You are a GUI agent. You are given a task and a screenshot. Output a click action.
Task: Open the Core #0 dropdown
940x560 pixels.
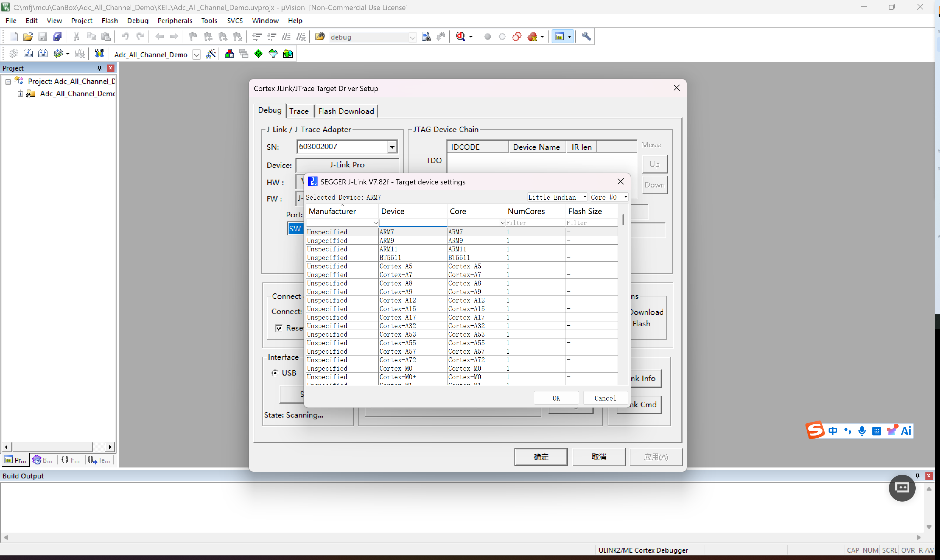609,197
